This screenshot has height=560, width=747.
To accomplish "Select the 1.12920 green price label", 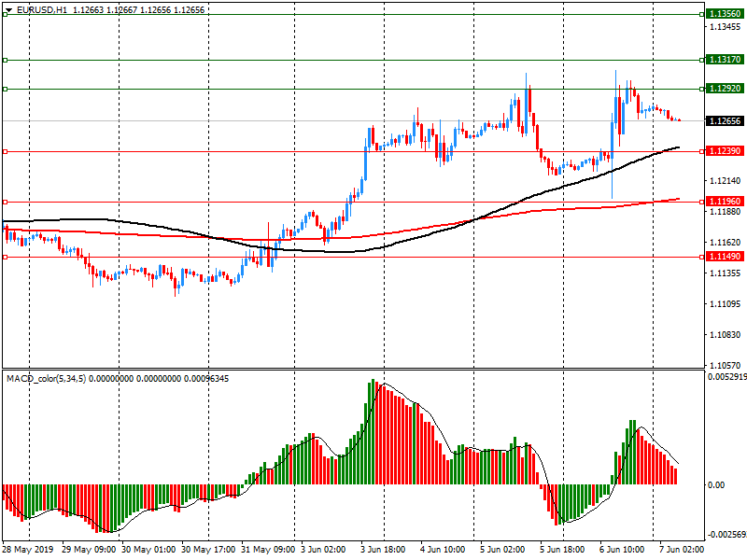I will (725, 89).
